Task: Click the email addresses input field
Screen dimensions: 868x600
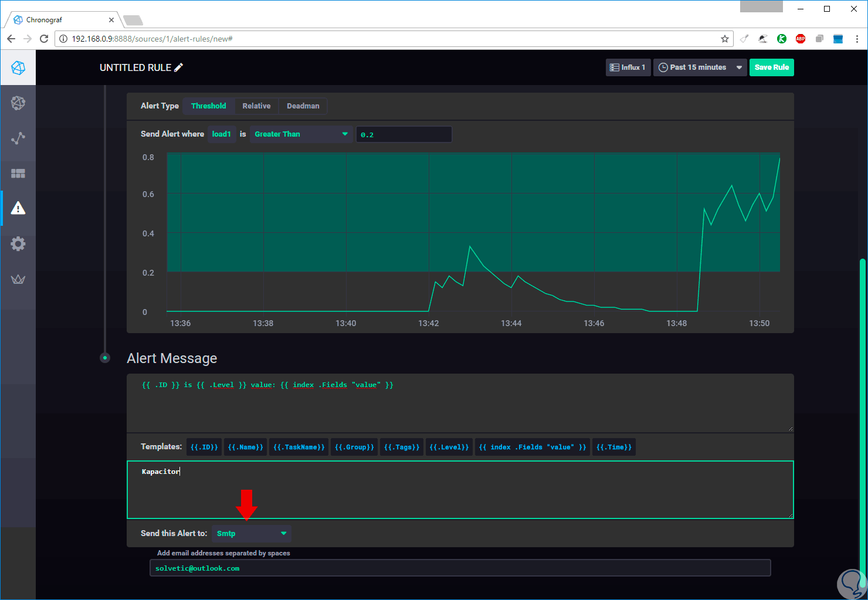Action: (460, 568)
